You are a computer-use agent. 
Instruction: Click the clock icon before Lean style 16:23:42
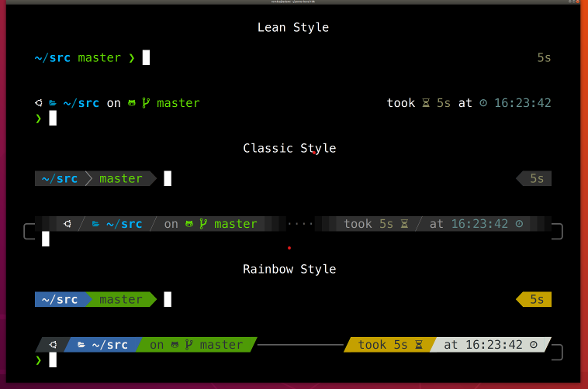[483, 103]
